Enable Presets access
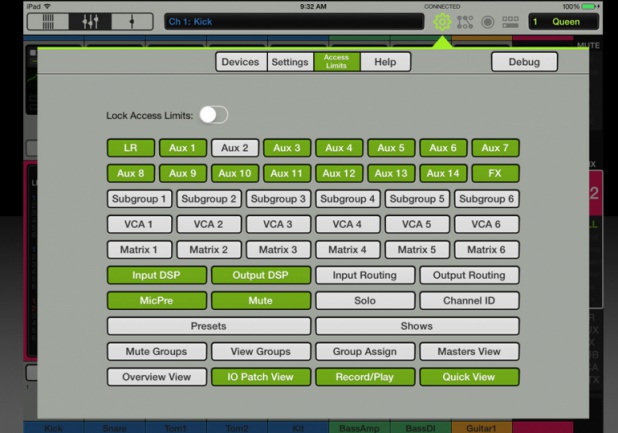Viewport: 618px width, 433px height. [x=209, y=326]
